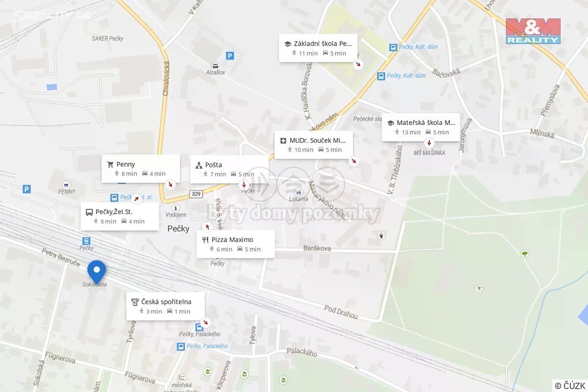
Task: Open the Penny info card
Action: pyautogui.click(x=141, y=169)
